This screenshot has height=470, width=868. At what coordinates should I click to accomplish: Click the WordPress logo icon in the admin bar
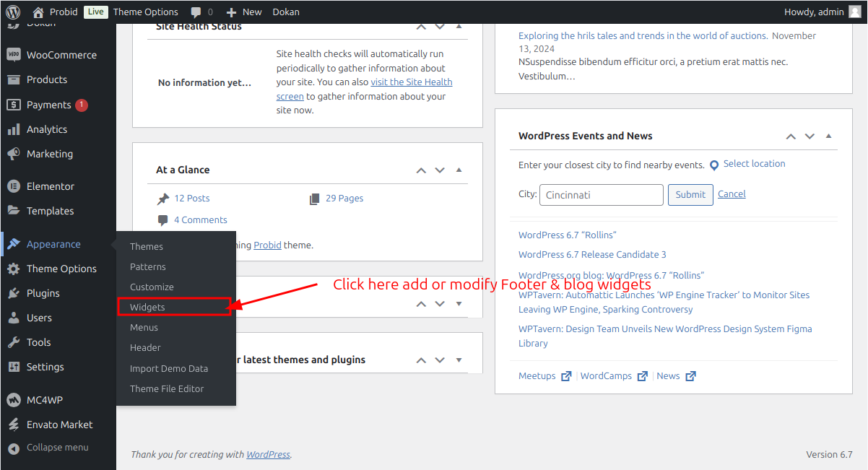point(13,12)
